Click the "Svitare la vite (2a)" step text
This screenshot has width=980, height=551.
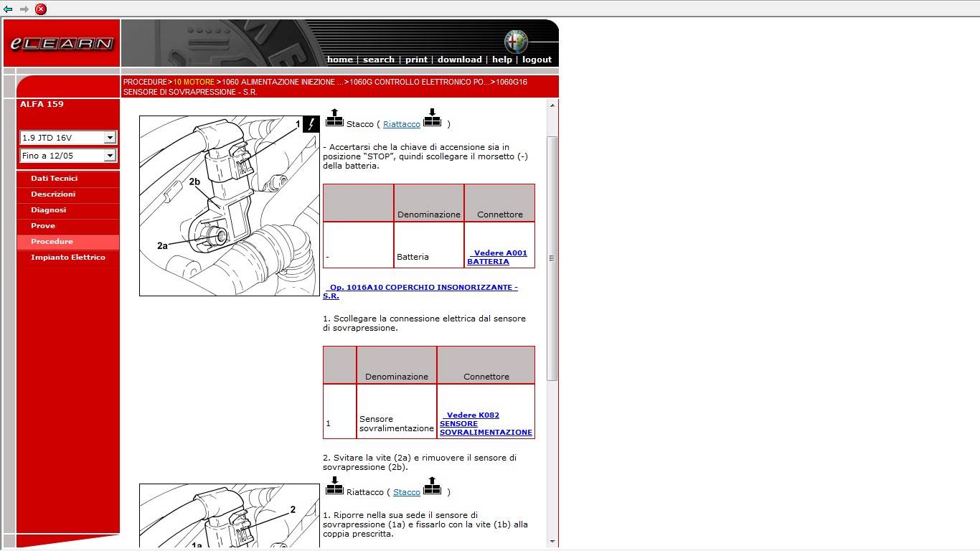tap(420, 463)
